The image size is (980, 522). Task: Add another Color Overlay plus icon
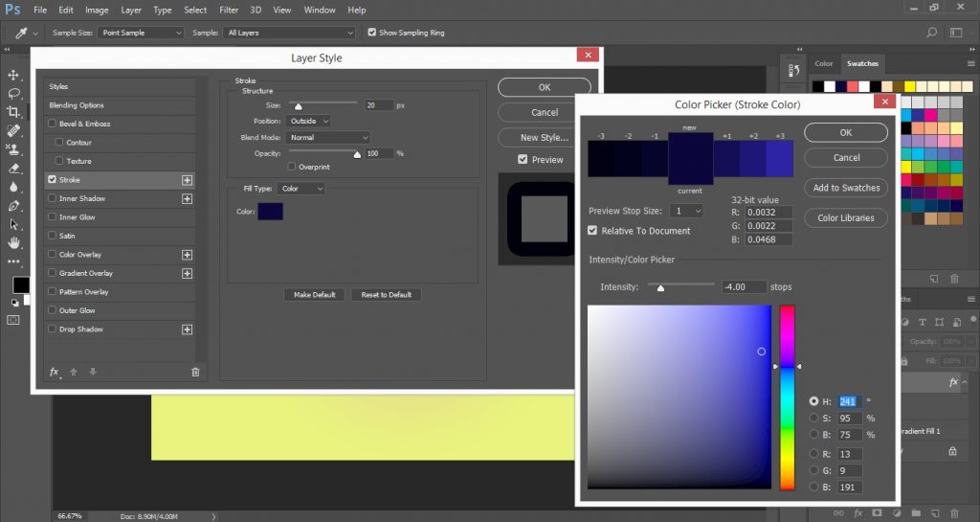(187, 255)
